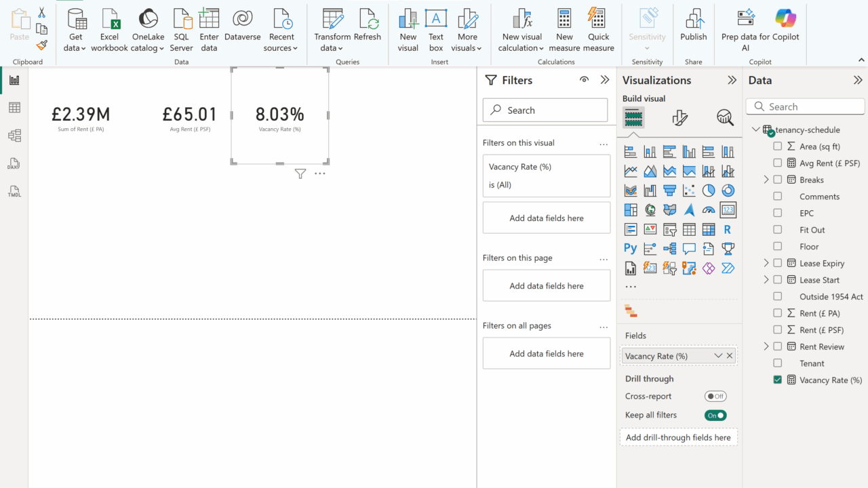Choose the Treemap visualization
868x488 pixels.
coord(631,210)
